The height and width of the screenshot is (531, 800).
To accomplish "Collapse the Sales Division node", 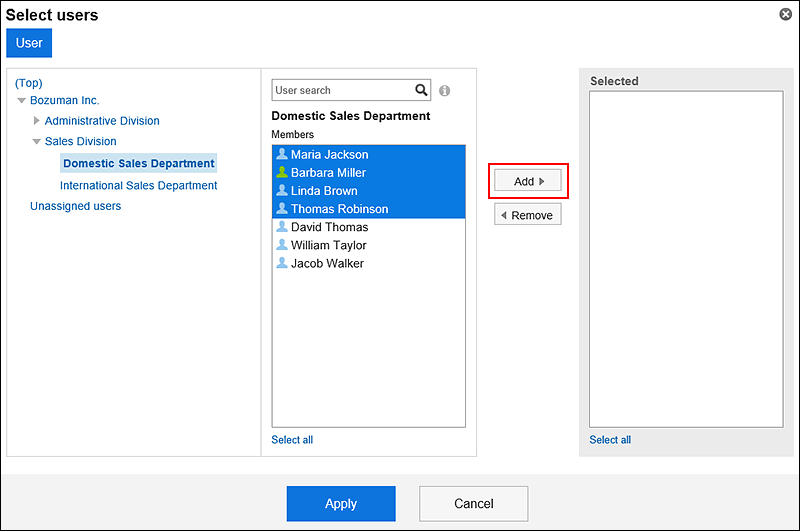I will point(36,141).
